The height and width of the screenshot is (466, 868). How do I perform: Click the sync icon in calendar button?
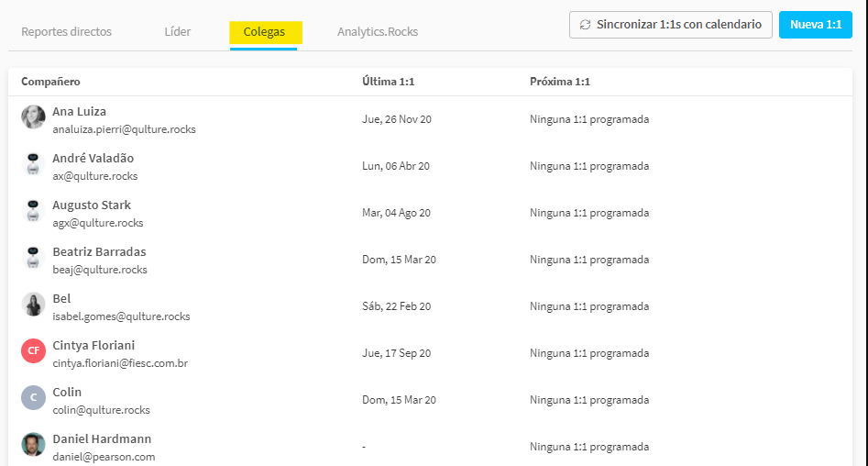[585, 25]
